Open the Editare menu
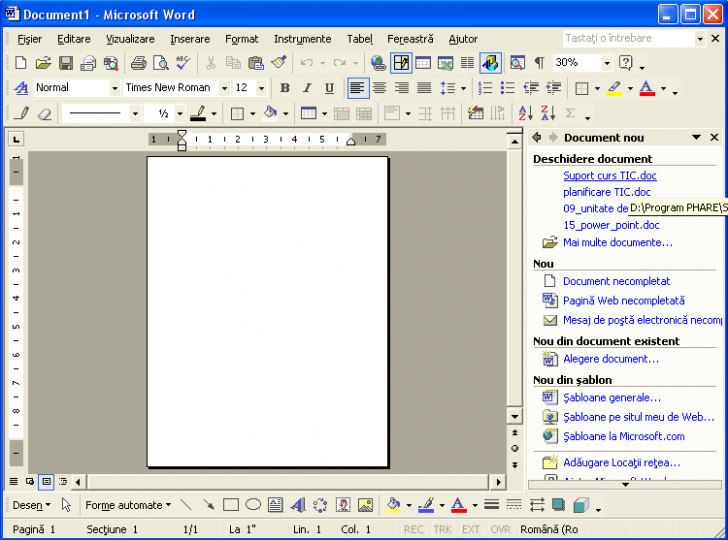This screenshot has width=728, height=540. [x=74, y=39]
